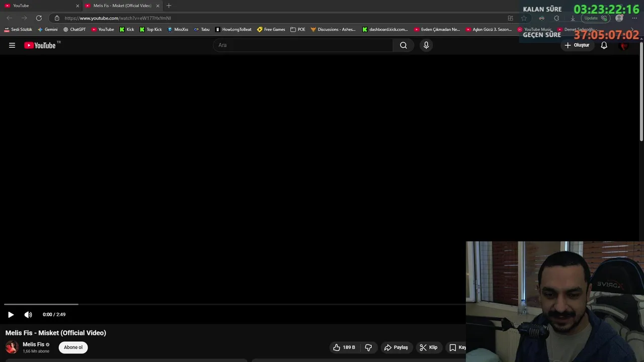Close the first YouTube tab
Screen dimensions: 644x362
pos(77,6)
